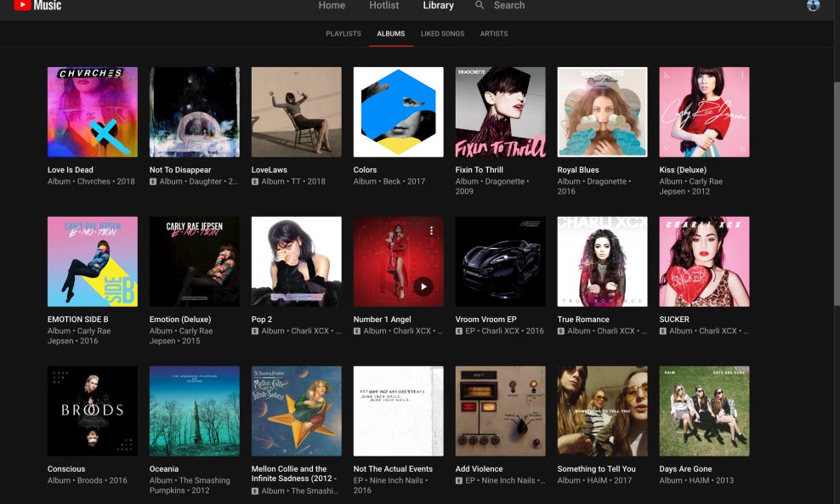The width and height of the screenshot is (840, 504).
Task: Go to the Home page
Action: [x=332, y=5]
